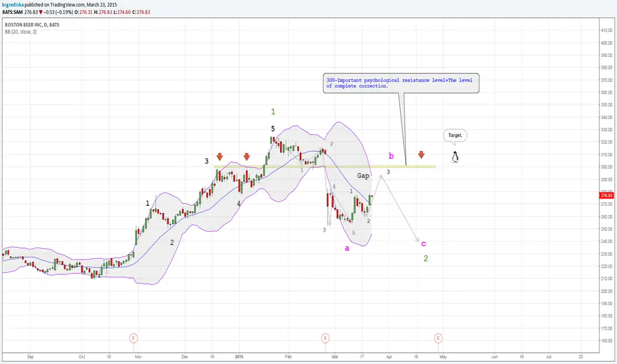Click the red current price label on axis
Viewport: 617px width, 364px height.
click(x=606, y=196)
